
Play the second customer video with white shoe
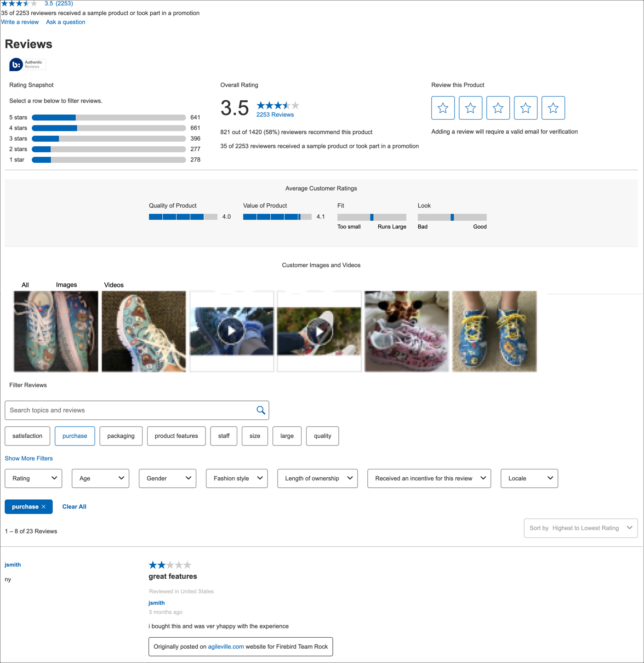point(319,331)
